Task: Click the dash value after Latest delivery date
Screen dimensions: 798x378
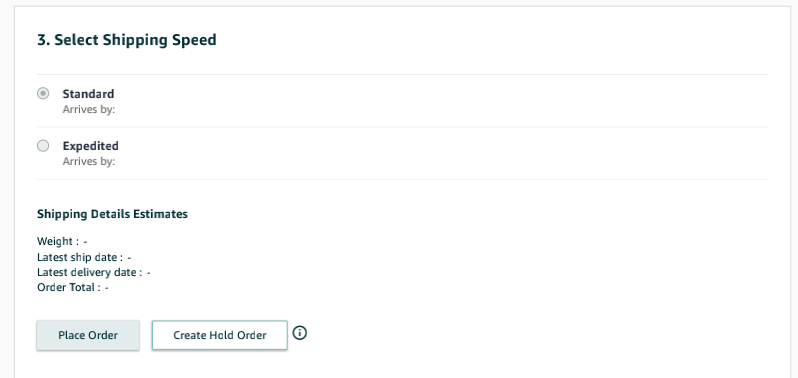Action: [149, 273]
